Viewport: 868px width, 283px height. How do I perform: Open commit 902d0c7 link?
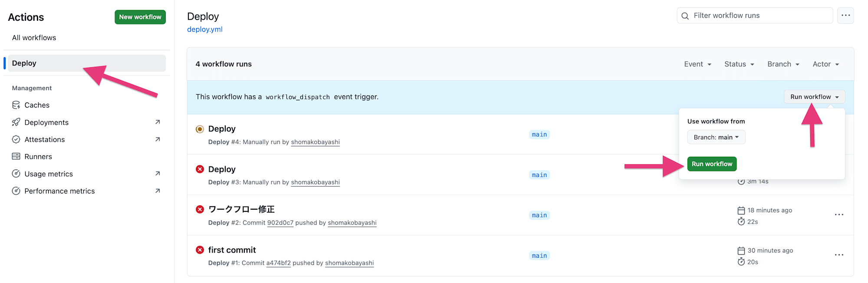[280, 223]
